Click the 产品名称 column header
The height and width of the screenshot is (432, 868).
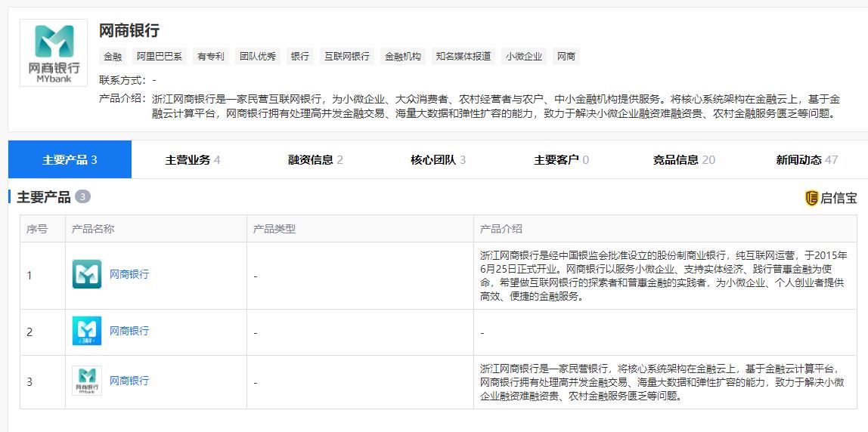tap(93, 229)
